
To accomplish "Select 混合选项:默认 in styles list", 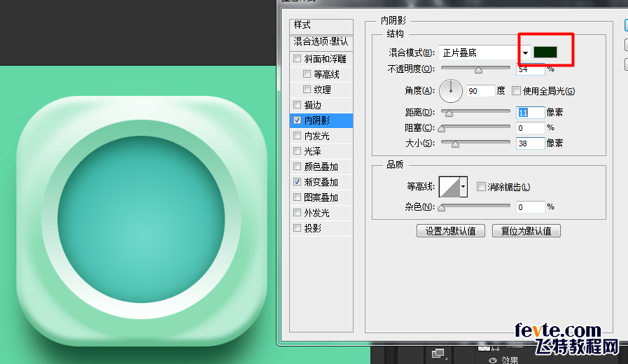I will click(321, 42).
